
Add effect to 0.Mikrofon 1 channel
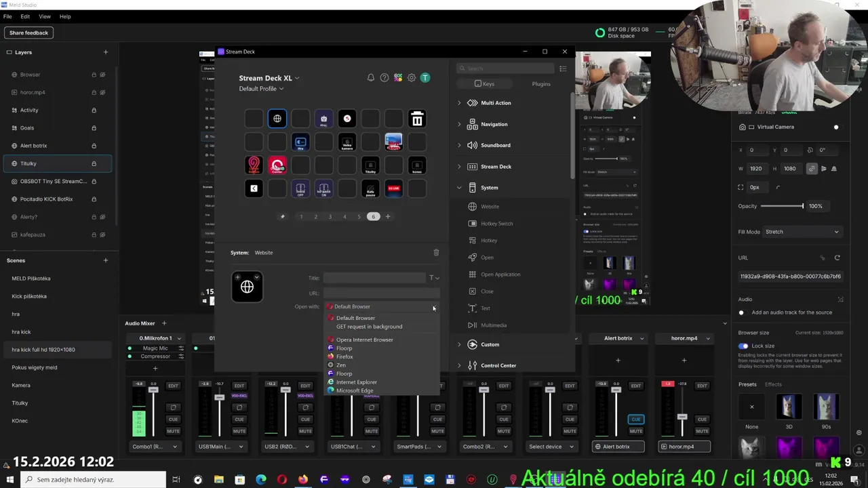(x=155, y=368)
